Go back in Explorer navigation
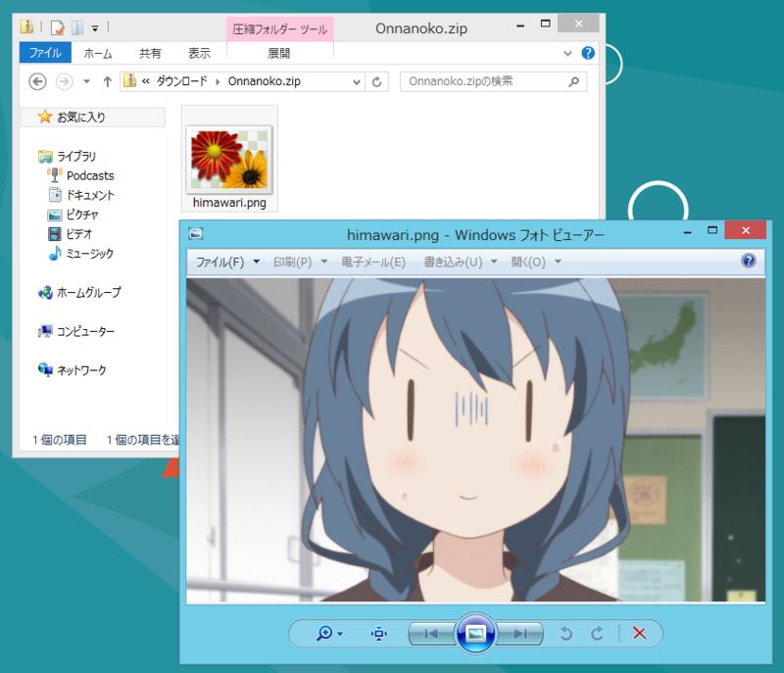This screenshot has height=673, width=784. tap(37, 81)
